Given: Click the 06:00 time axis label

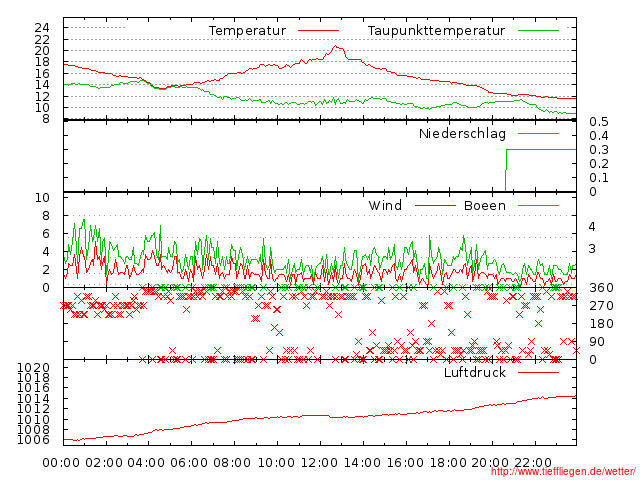Looking at the screenshot, I should pos(189,463).
